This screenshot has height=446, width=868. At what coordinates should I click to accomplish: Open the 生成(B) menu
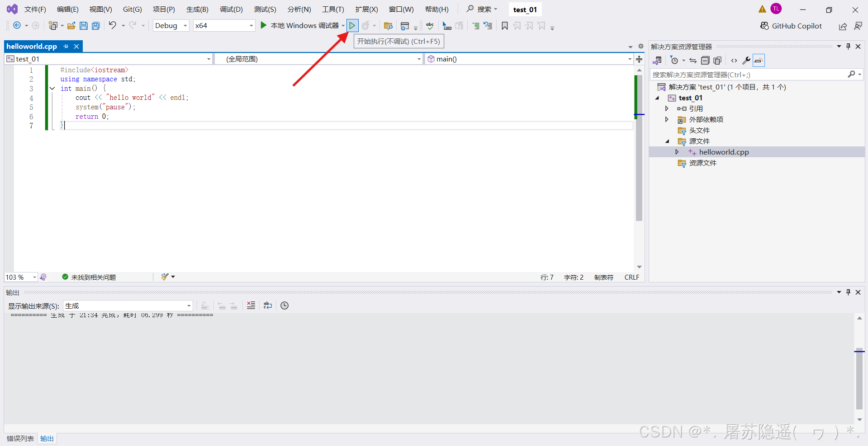(x=198, y=9)
